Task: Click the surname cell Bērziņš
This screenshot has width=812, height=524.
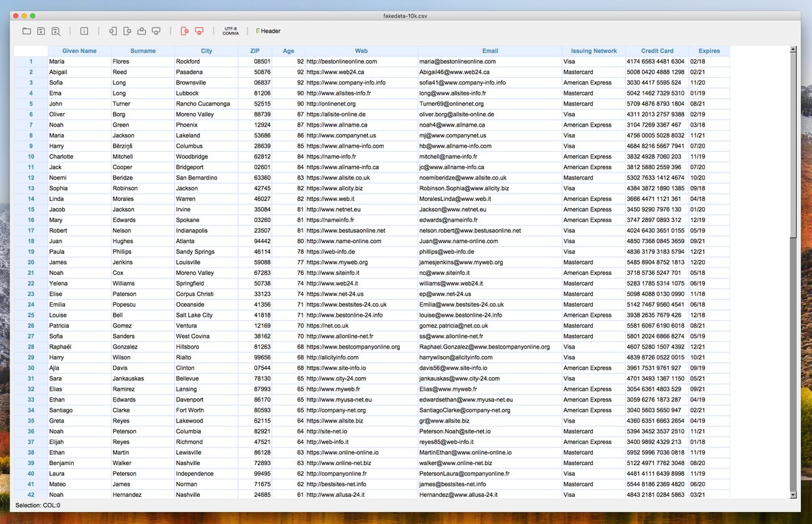Action: [x=143, y=146]
